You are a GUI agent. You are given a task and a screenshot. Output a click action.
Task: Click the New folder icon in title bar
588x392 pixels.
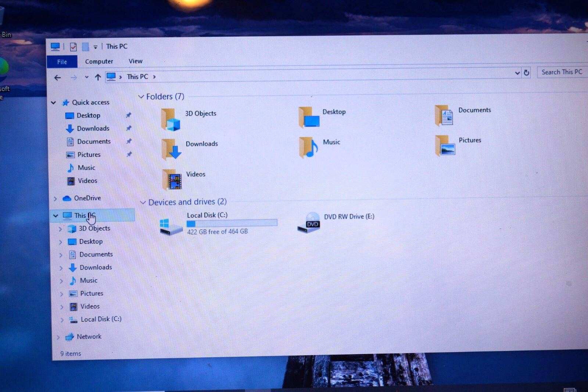(x=85, y=47)
